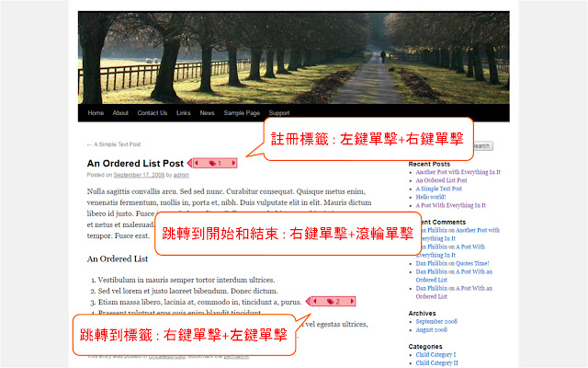Screen dimensions: 588x368
Task: Click the tag icon in marker 2
Action: tap(331, 302)
